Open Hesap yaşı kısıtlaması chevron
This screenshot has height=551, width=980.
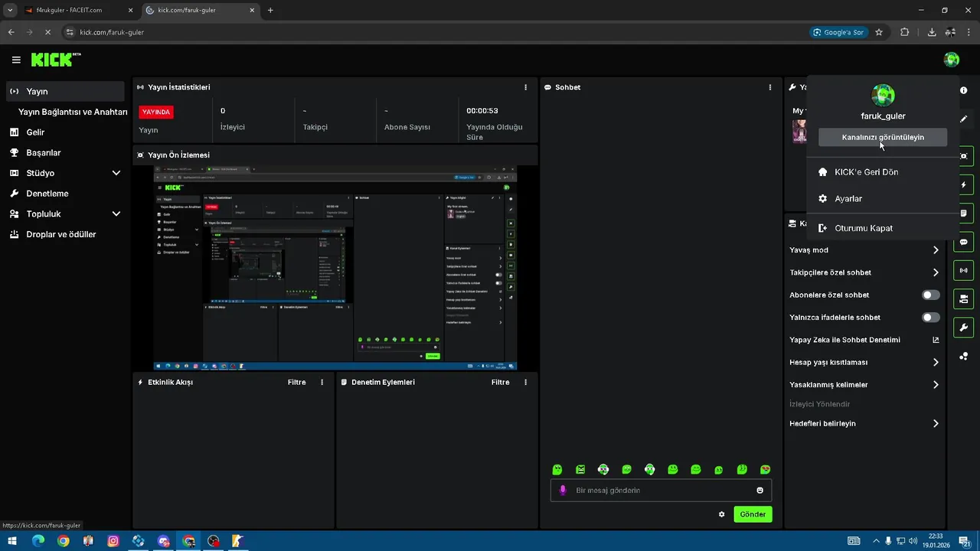(x=936, y=362)
